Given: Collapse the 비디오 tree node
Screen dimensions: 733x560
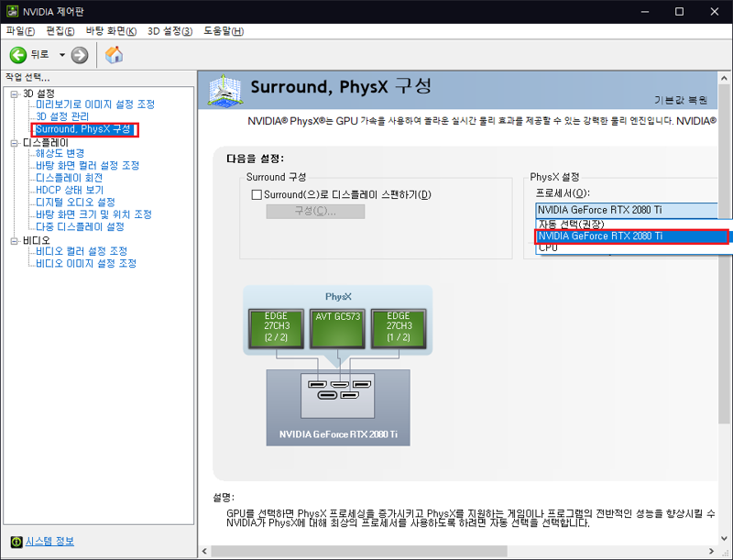Looking at the screenshot, I should coord(14,241).
